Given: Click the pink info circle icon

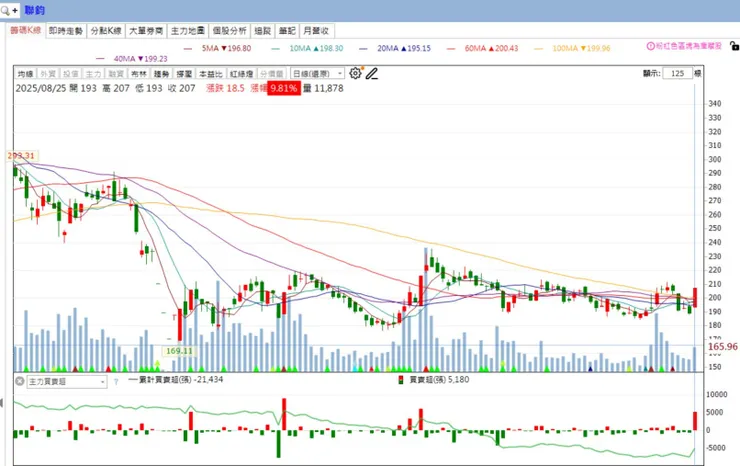Looking at the screenshot, I should pos(650,46).
